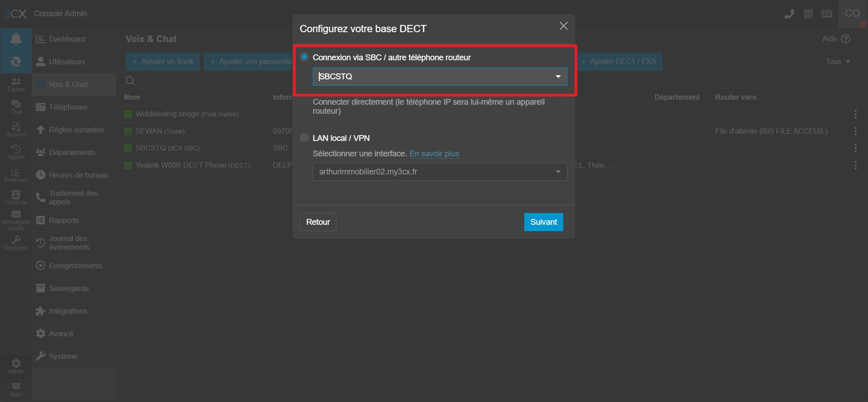Select the WebMeeting bridge row name
The image size is (868, 402).
click(x=187, y=114)
